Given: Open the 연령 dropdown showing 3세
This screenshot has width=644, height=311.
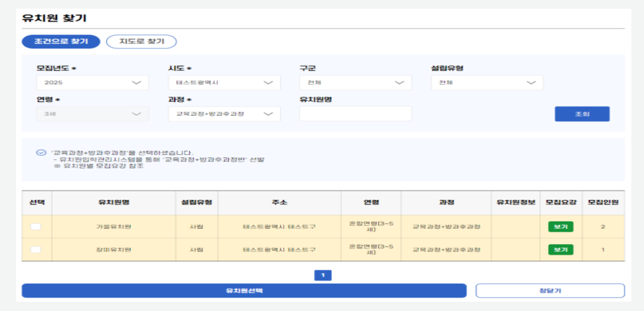Looking at the screenshot, I should coord(92,114).
